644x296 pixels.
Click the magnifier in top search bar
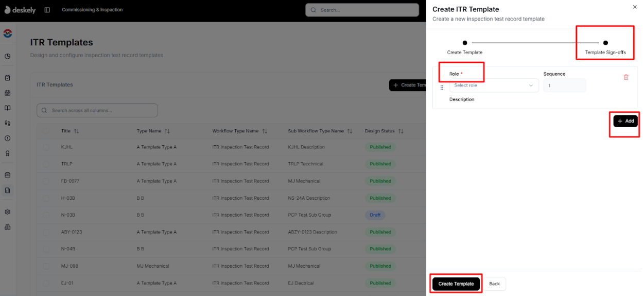click(x=314, y=10)
